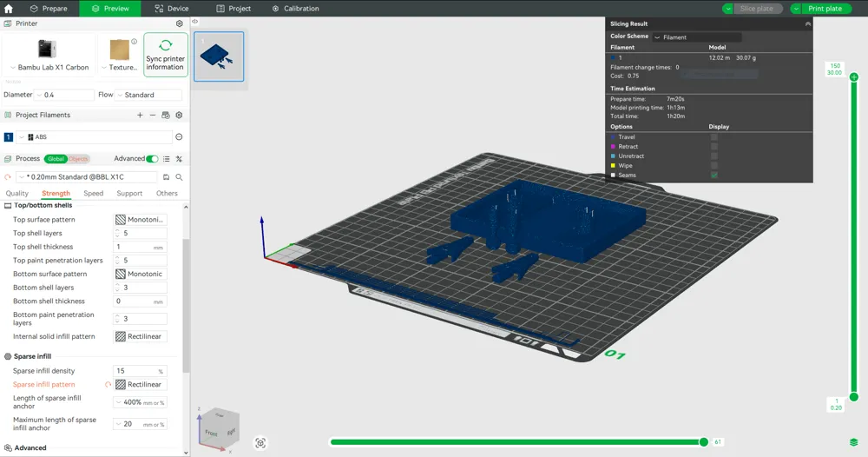Click the auto-orient camera view icon
The height and width of the screenshot is (457, 868).
point(260,443)
